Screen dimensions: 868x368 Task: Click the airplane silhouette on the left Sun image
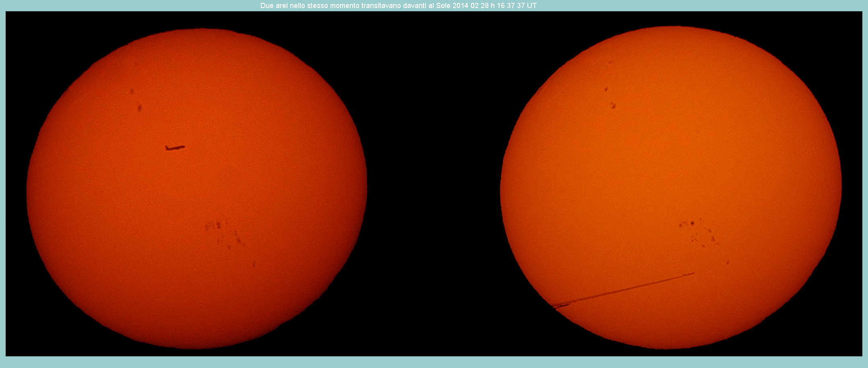pyautogui.click(x=175, y=148)
